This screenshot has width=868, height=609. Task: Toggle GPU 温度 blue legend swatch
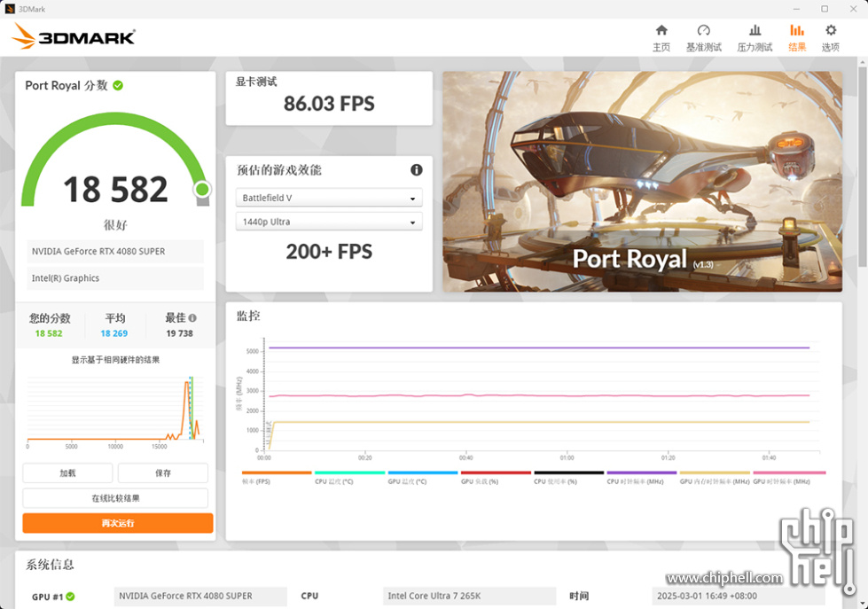point(423,472)
